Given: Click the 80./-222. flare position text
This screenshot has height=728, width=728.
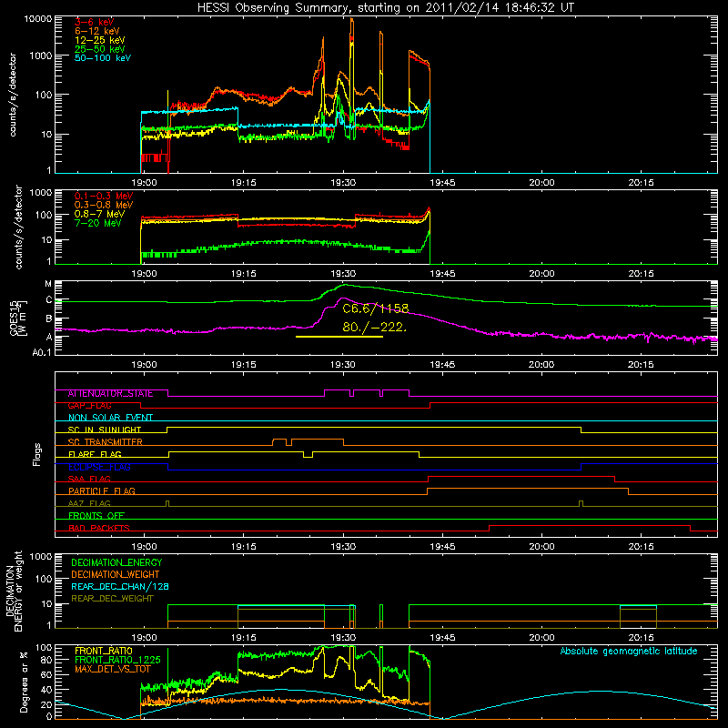Looking at the screenshot, I should [x=374, y=328].
